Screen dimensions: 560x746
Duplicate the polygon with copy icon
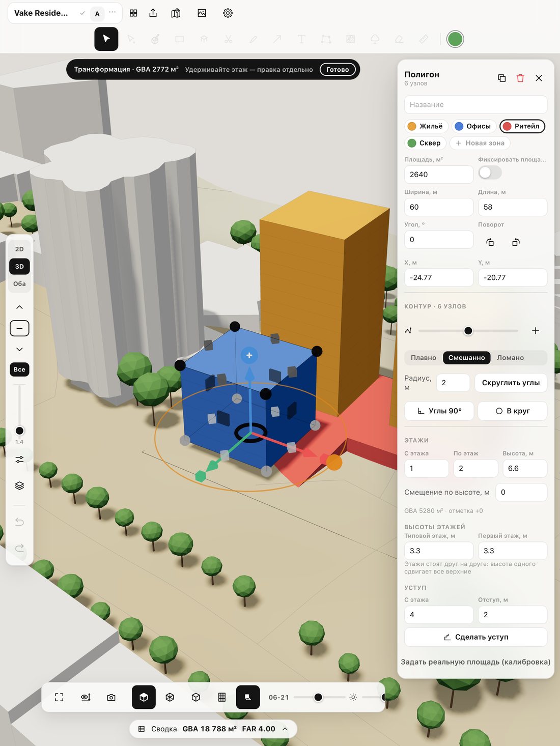pyautogui.click(x=501, y=78)
